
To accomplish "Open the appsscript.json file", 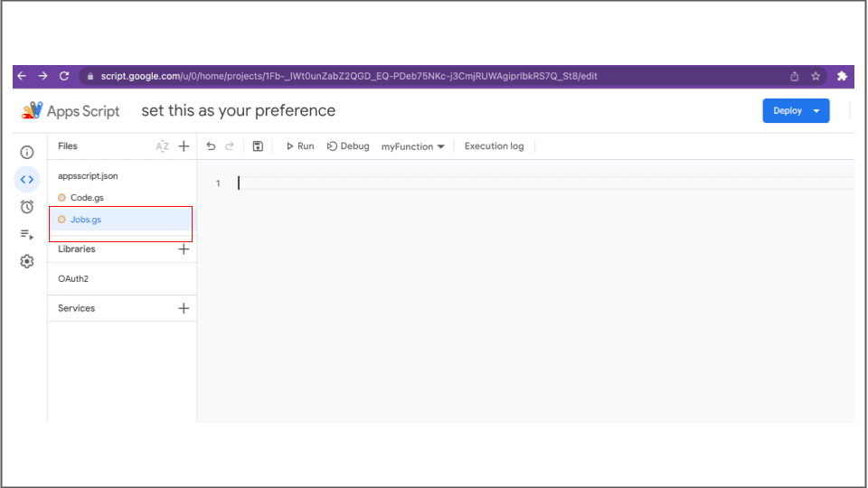I will tap(88, 176).
